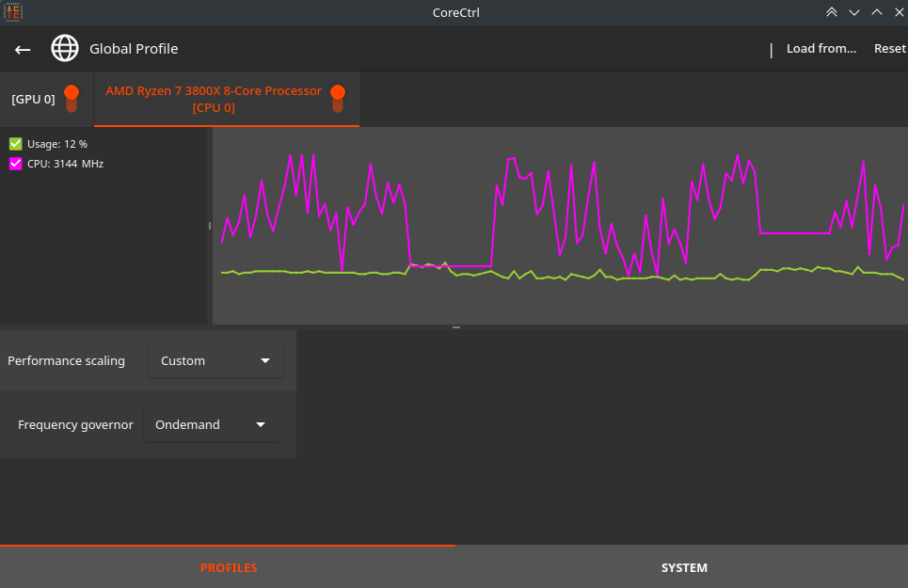Click the Global Profile globe icon
Viewport: 908px width, 588px height.
tap(65, 49)
